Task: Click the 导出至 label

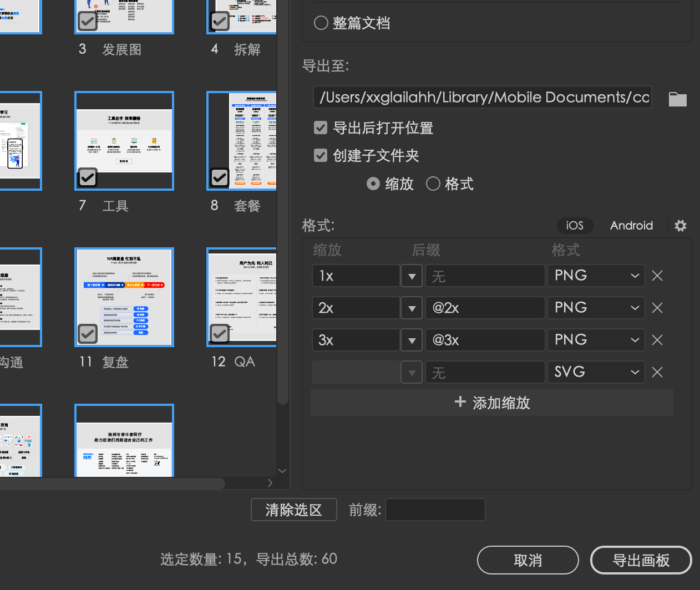Action: (x=326, y=66)
